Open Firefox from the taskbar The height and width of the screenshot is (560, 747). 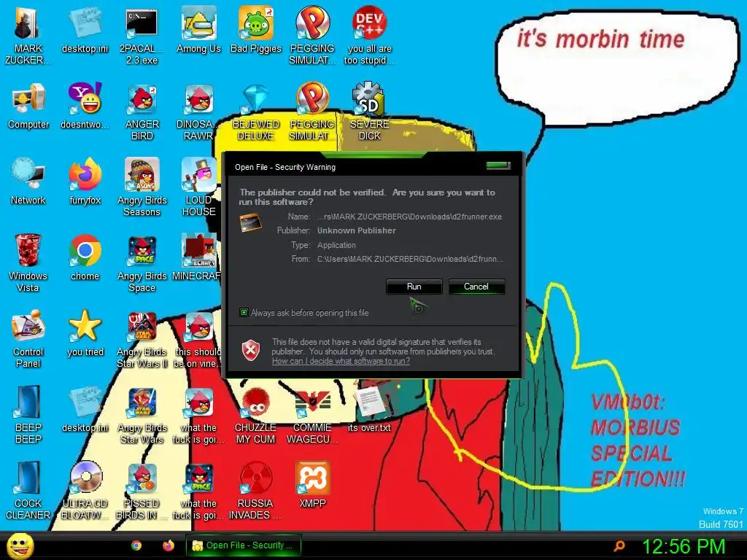click(169, 545)
